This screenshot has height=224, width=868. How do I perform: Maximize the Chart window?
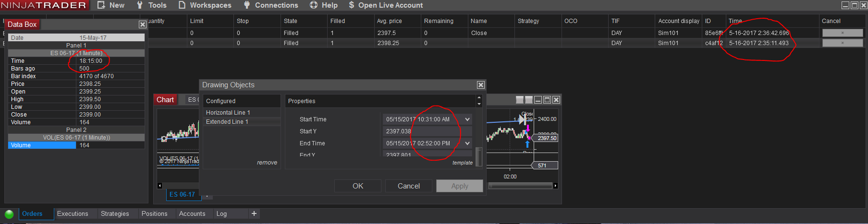547,100
